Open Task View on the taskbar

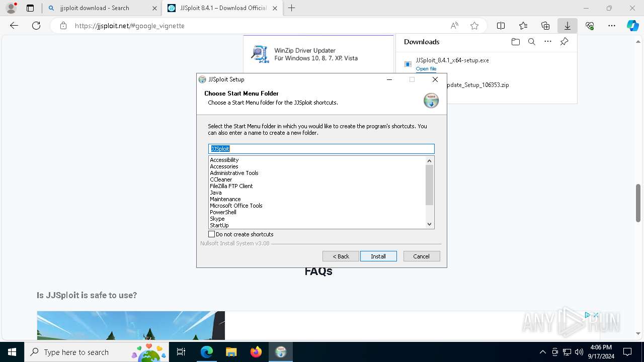181,352
